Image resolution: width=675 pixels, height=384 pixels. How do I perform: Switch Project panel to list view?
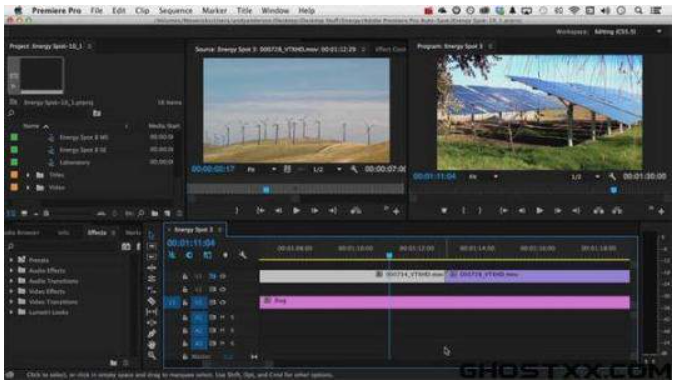point(11,213)
